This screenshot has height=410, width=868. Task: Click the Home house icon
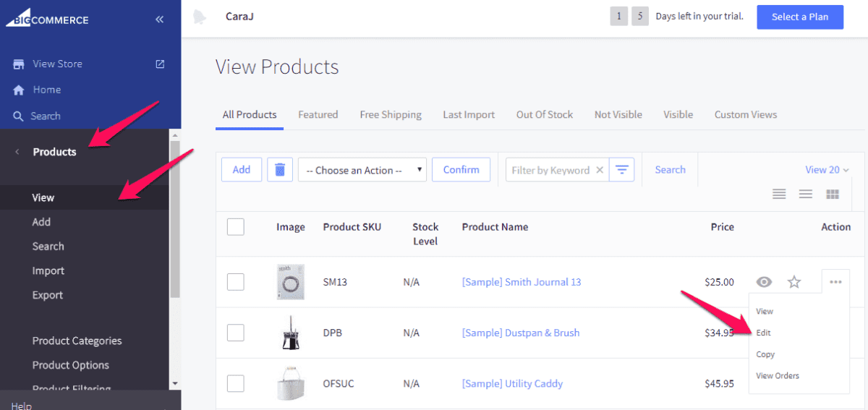19,90
